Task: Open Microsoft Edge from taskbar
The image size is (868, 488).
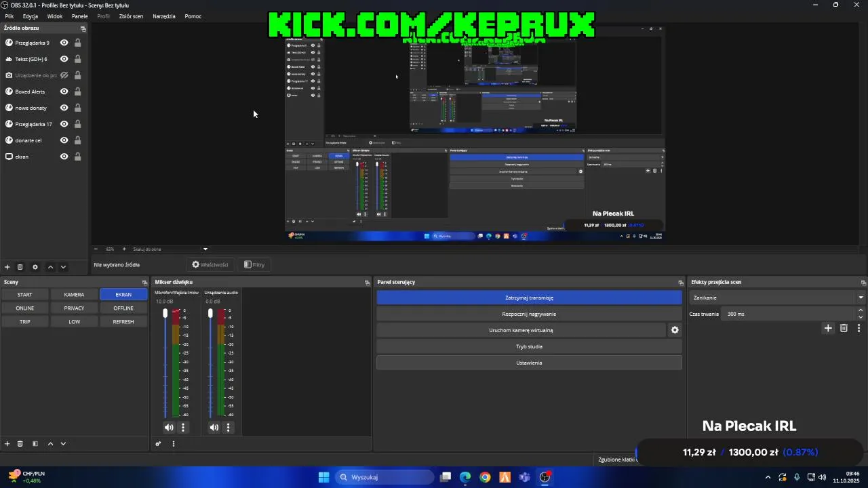Action: 465,477
